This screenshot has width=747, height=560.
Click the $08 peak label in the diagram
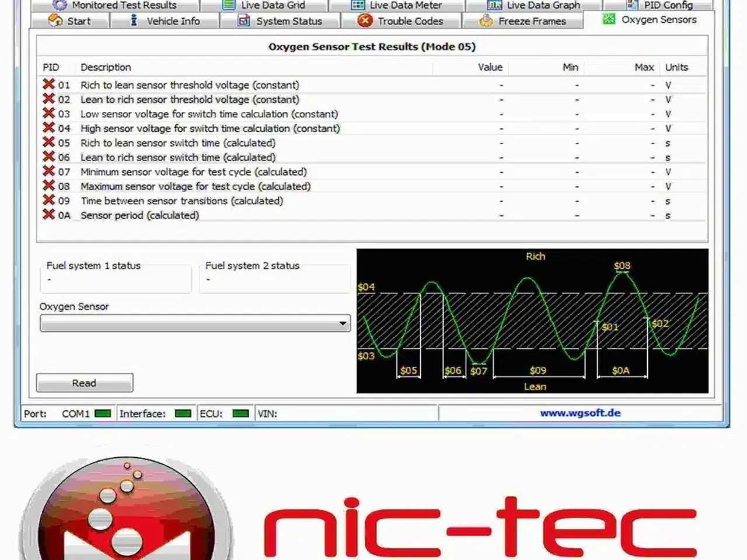coord(622,265)
